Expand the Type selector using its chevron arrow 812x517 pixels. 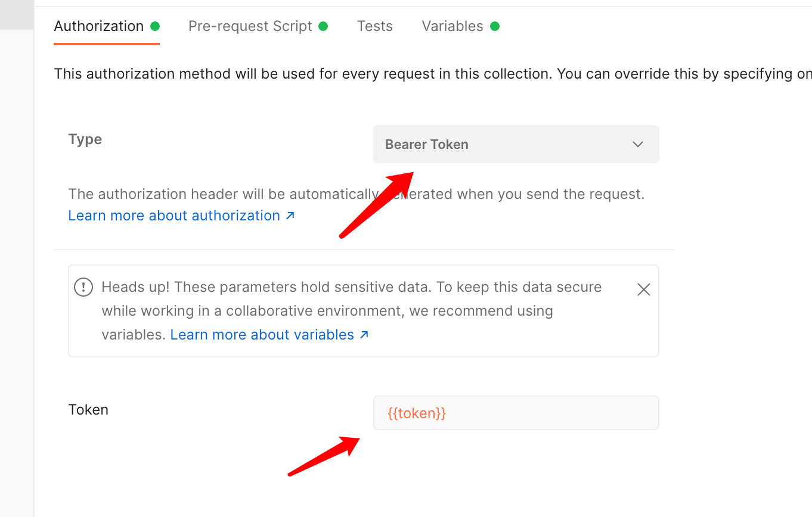tap(638, 144)
